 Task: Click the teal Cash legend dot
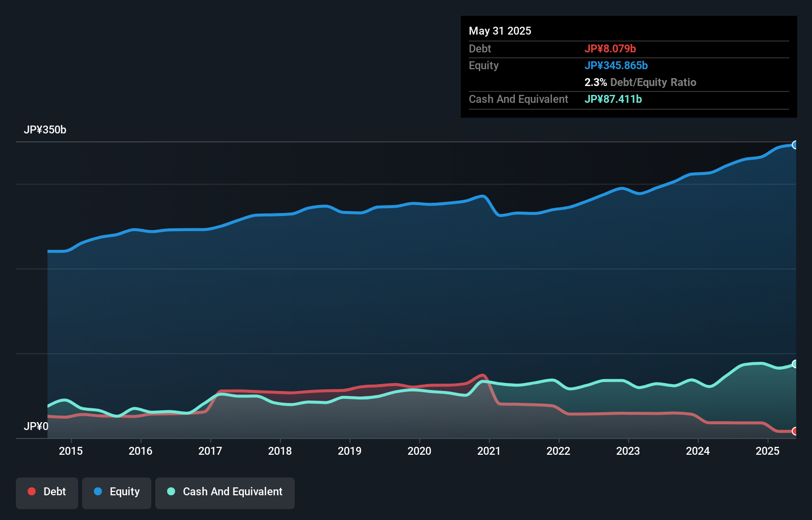171,491
